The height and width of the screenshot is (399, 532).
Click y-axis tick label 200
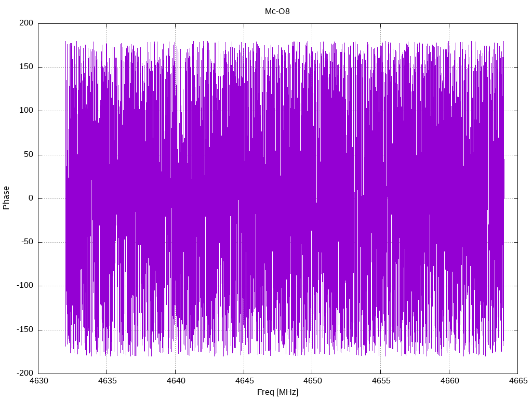pos(26,23)
